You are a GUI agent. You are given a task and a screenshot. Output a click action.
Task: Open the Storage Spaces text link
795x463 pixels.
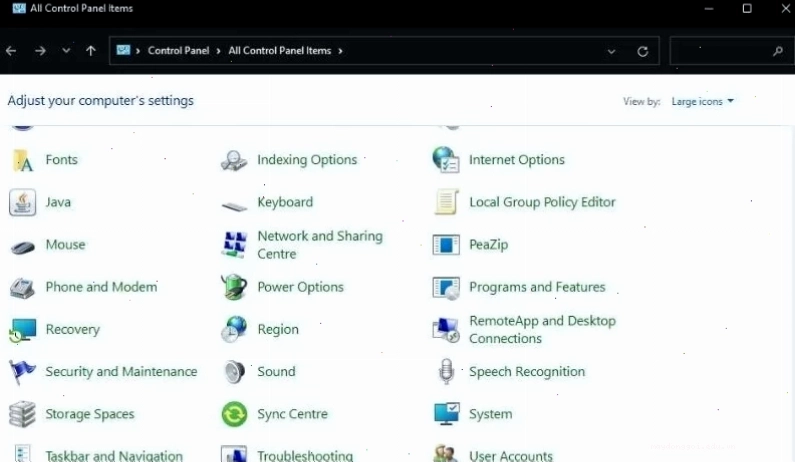point(90,414)
